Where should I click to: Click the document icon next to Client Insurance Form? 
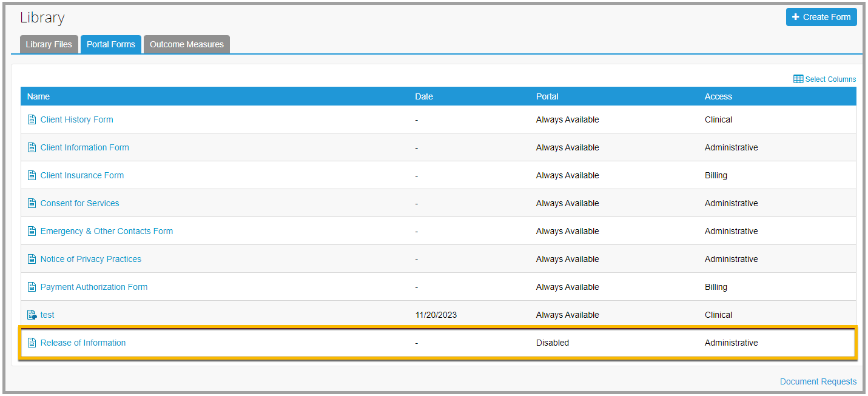[x=32, y=175]
